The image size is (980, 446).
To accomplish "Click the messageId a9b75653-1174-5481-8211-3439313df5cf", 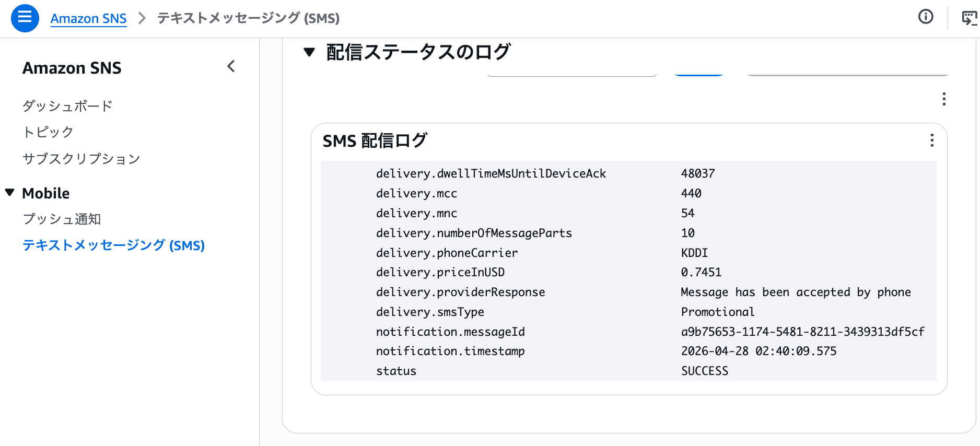I will pos(802,332).
